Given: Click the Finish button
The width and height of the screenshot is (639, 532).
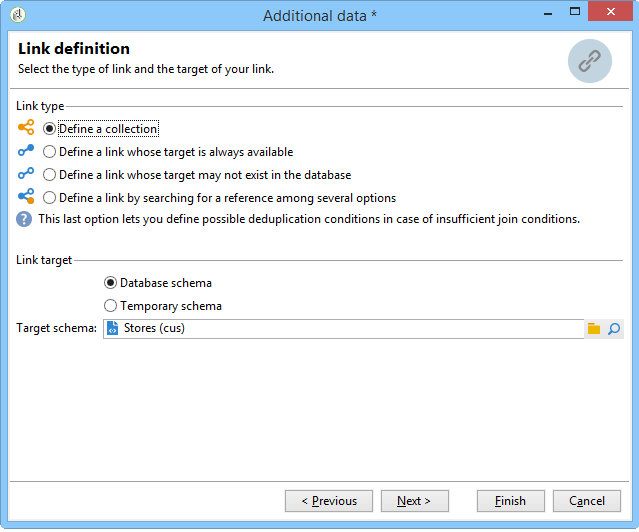Looking at the screenshot, I should pos(511,501).
